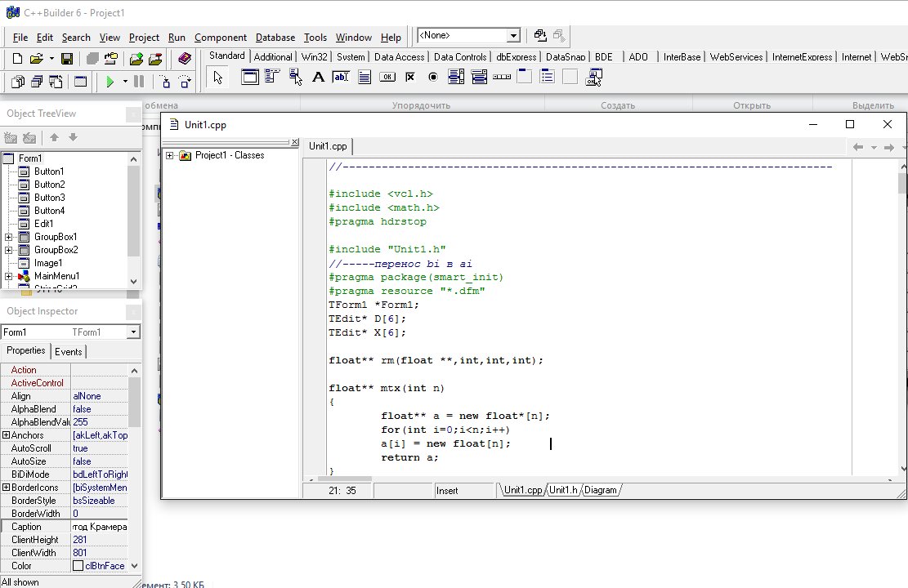The width and height of the screenshot is (908, 588).
Task: Select the Button component icon
Action: [x=387, y=77]
